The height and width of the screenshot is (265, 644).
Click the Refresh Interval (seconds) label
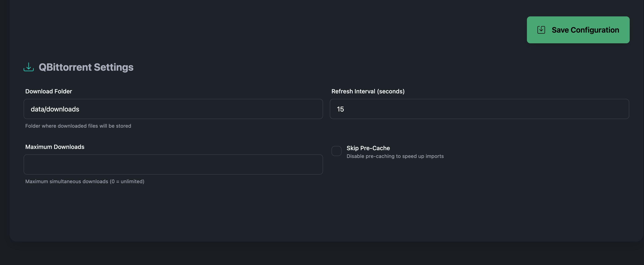click(368, 91)
